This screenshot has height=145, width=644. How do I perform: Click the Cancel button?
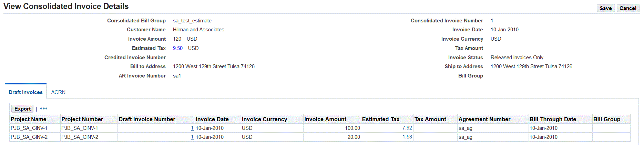pos(627,8)
